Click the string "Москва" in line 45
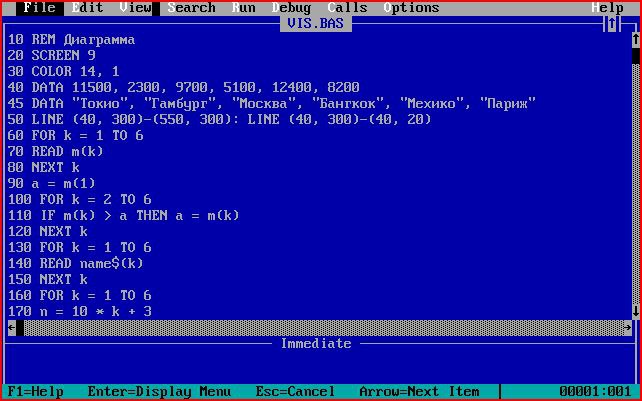642x401 pixels. tap(263, 103)
